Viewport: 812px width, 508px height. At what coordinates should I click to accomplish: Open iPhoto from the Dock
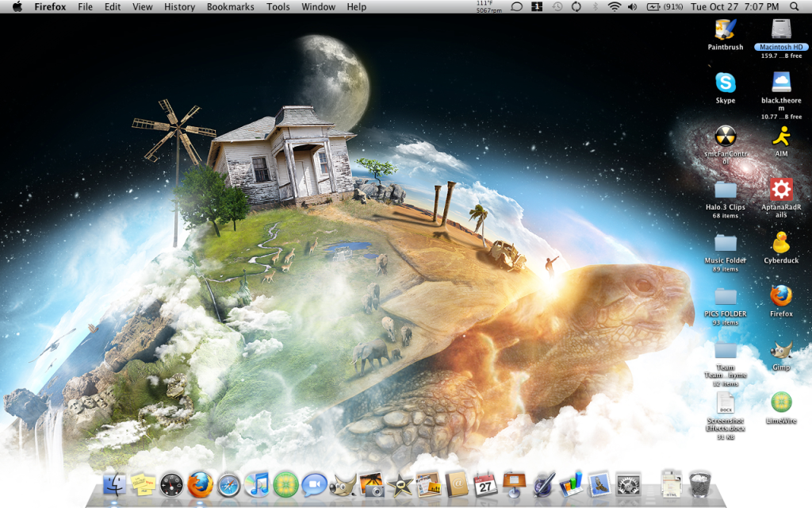point(371,485)
